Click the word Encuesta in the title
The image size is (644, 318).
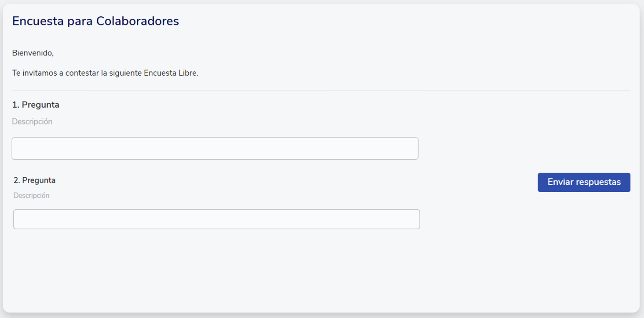[x=38, y=21]
